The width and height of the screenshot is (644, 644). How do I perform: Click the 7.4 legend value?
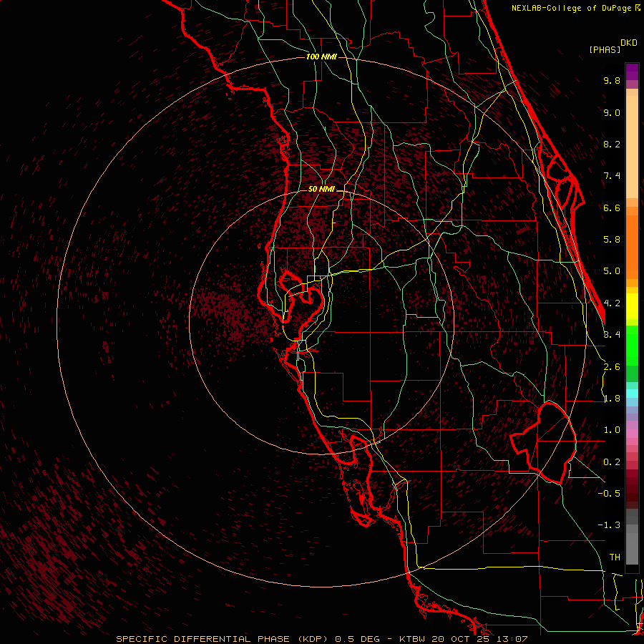coord(612,176)
